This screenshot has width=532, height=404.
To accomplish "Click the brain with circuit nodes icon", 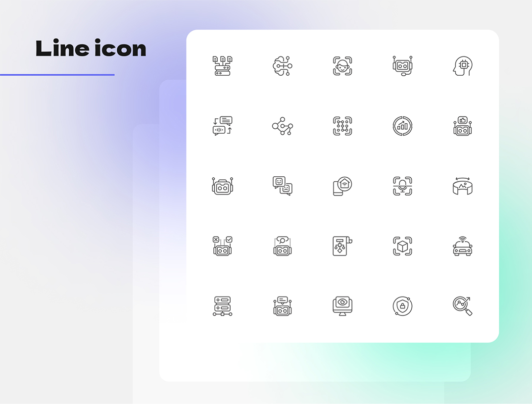I will point(282,66).
